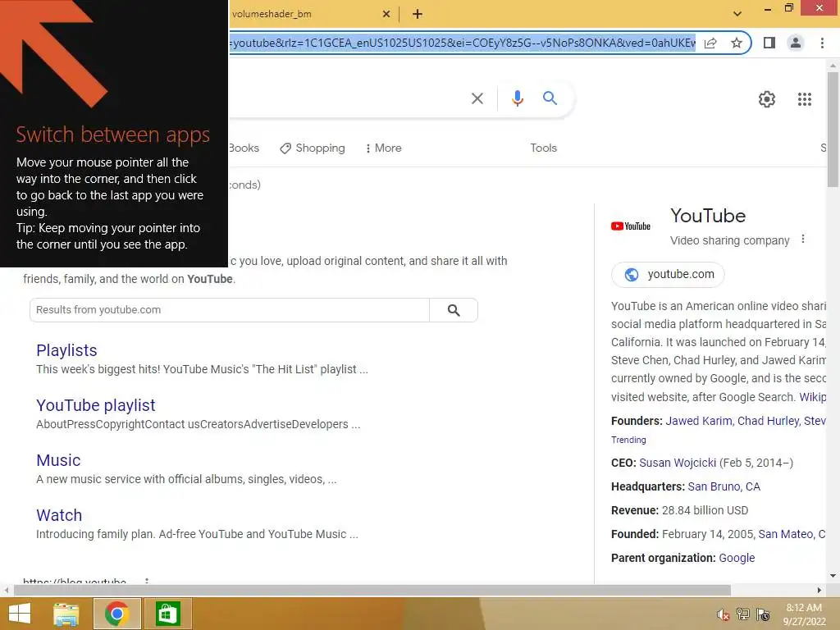Open the Chad Hurley founder link

click(x=768, y=421)
